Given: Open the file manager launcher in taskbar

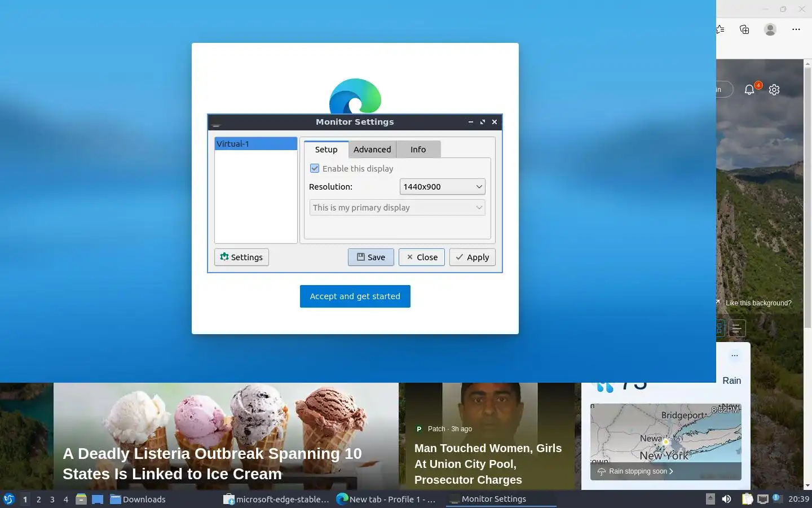Looking at the screenshot, I should tap(81, 499).
